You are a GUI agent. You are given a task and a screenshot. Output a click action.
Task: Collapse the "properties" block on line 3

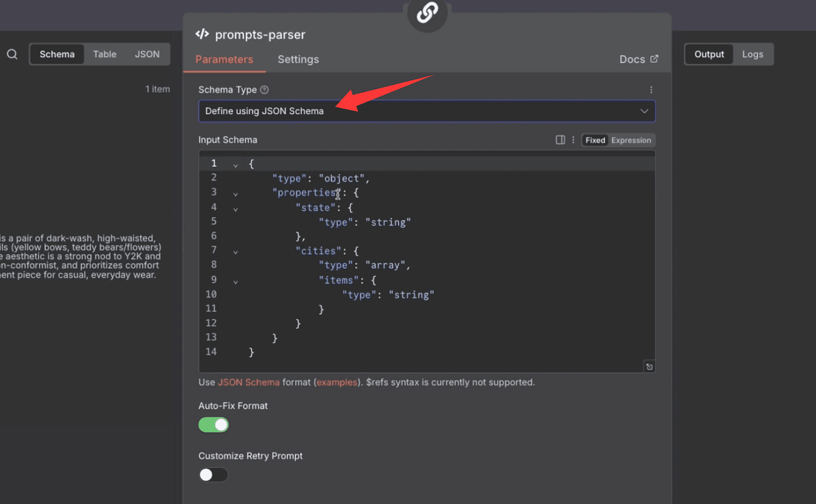[235, 193]
